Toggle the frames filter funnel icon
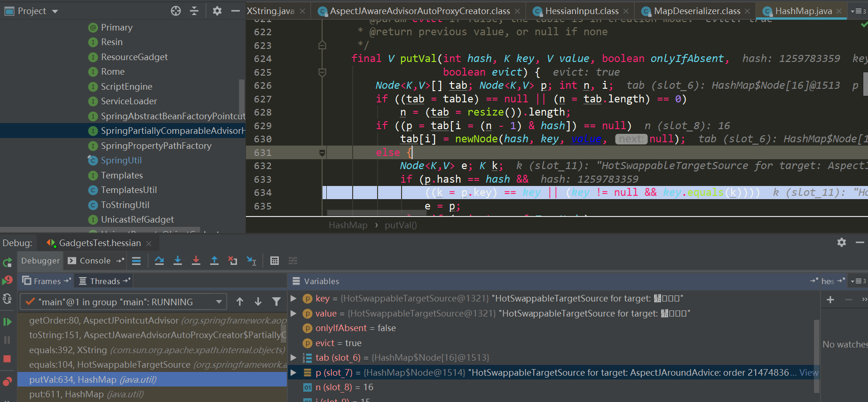Screen dimensions: 868x402 276,302
